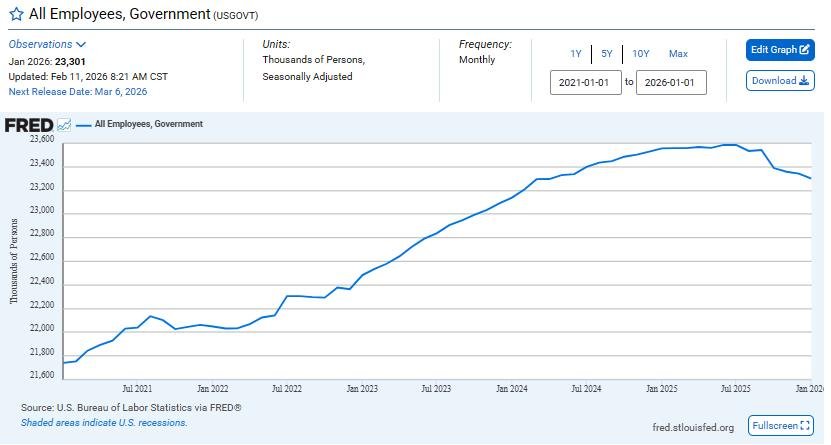The image size is (831, 445).
Task: Click the pencil icon on Edit Graph
Action: pyautogui.click(x=806, y=50)
